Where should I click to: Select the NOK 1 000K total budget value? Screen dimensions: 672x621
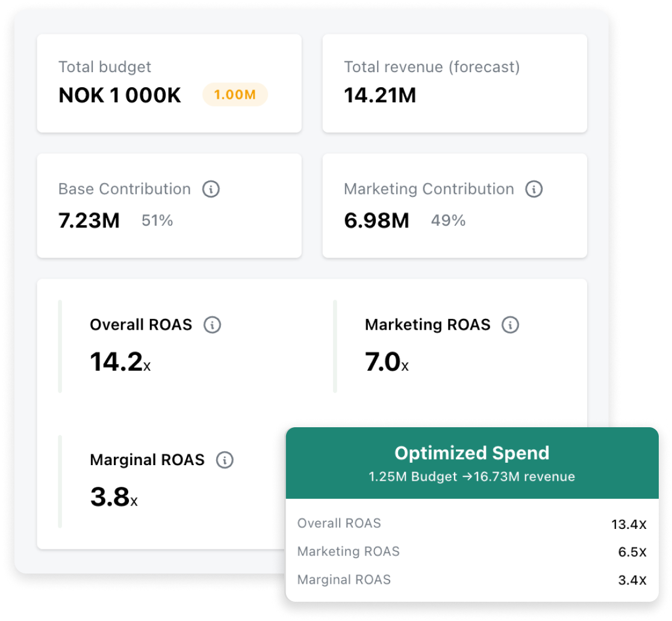tap(120, 96)
